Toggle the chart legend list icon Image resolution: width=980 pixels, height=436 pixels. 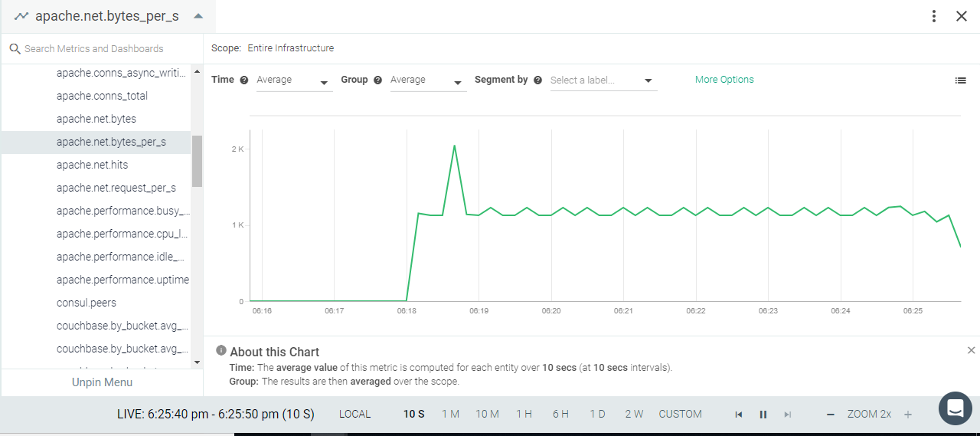[960, 80]
